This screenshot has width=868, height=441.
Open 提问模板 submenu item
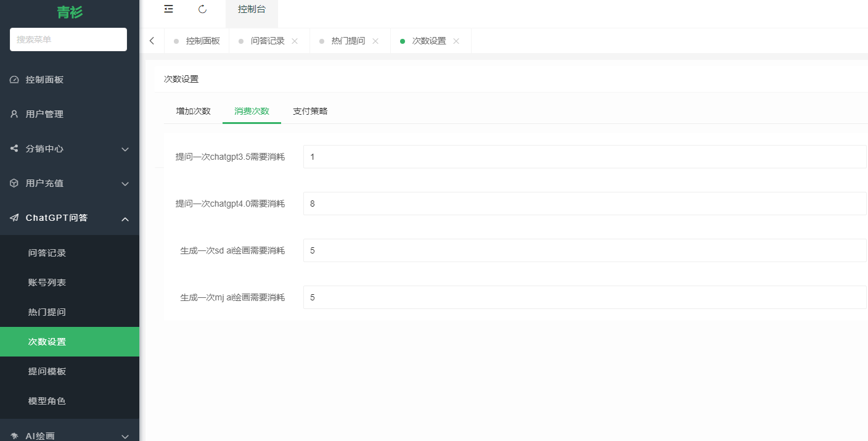tap(70, 371)
